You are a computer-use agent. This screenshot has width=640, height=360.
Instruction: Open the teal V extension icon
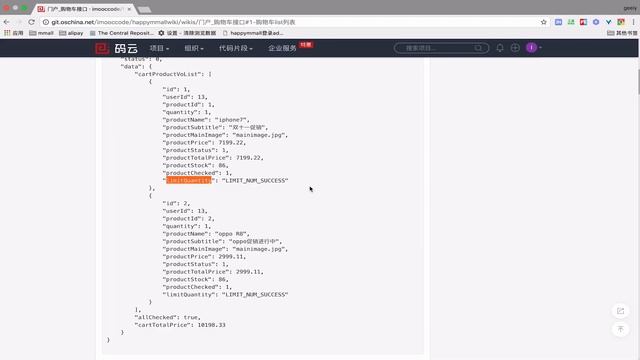click(x=609, y=22)
